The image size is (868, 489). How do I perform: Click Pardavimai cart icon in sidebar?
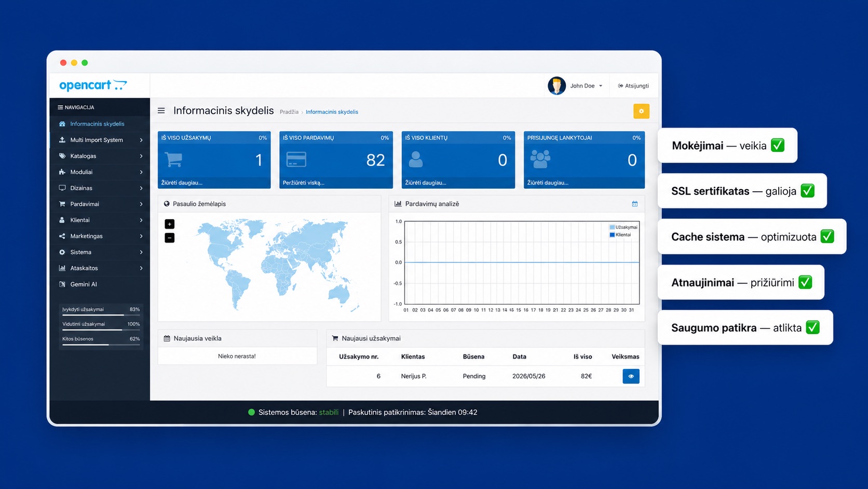click(62, 204)
